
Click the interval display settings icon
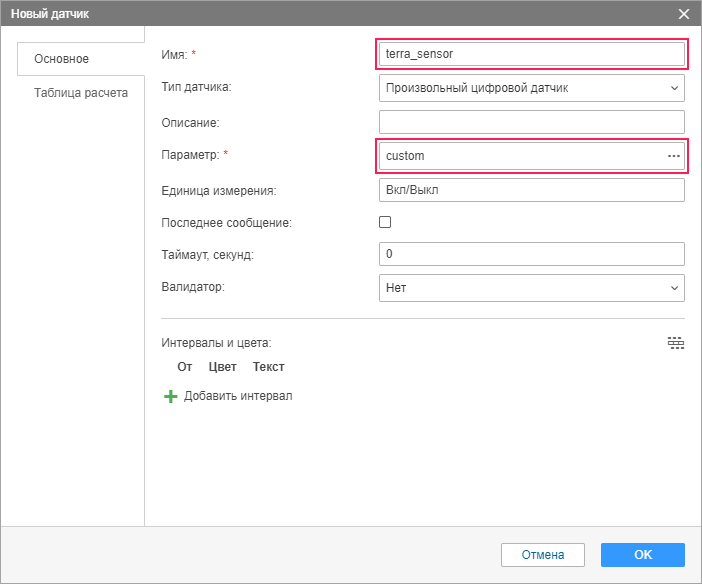tap(676, 343)
